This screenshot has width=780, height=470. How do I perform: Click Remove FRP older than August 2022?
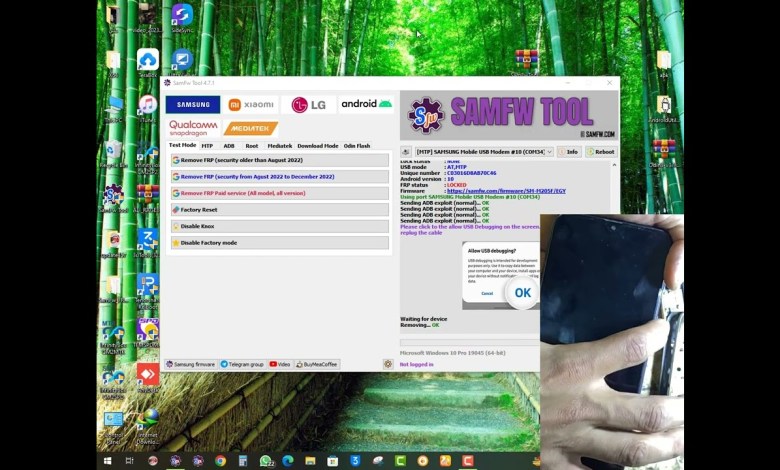[x=279, y=160]
